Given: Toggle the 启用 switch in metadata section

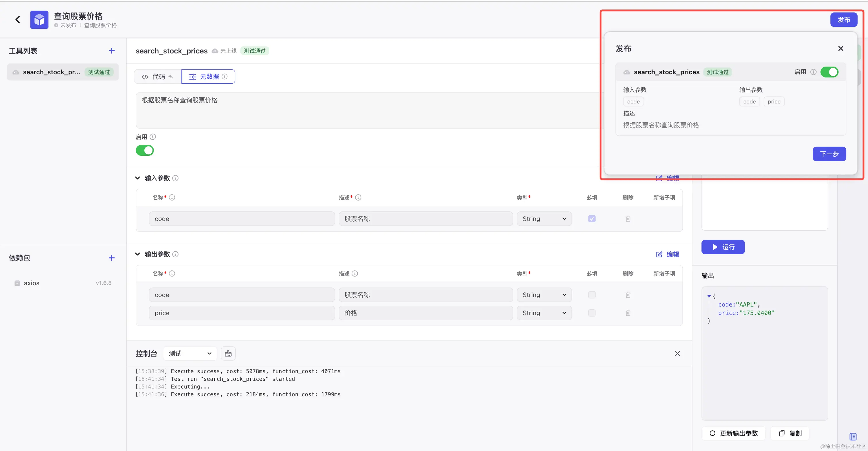Looking at the screenshot, I should [x=145, y=151].
